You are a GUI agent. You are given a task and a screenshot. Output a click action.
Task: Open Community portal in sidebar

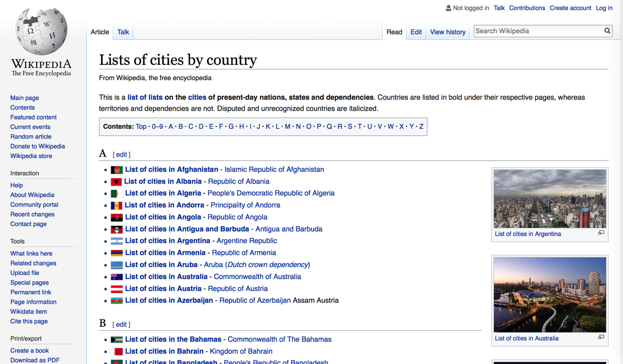point(34,204)
